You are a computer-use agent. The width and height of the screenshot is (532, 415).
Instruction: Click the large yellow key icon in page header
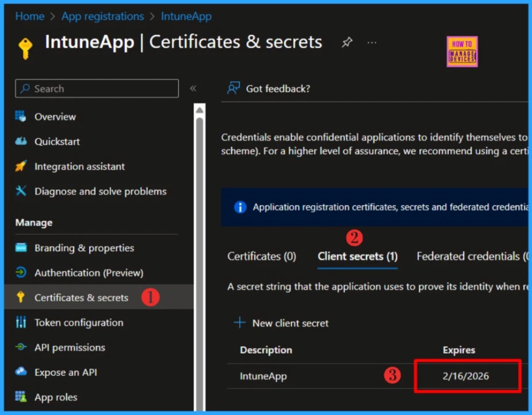click(x=25, y=49)
